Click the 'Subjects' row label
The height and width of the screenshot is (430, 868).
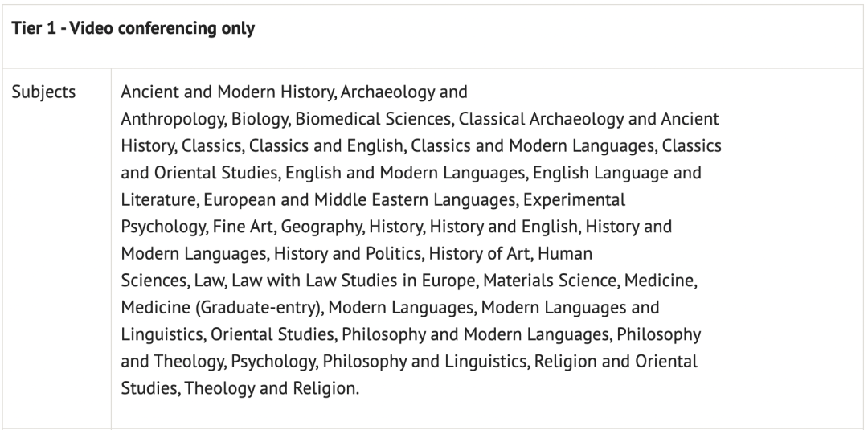(x=43, y=92)
